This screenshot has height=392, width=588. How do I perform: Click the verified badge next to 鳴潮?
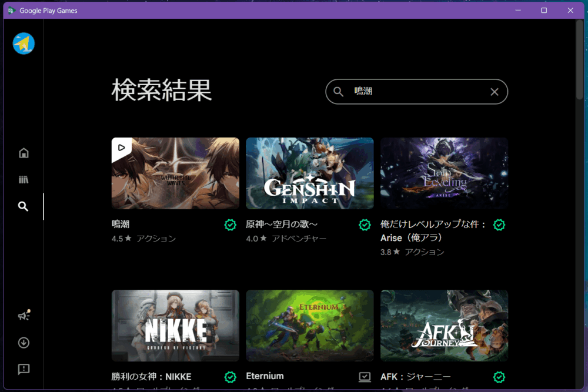coord(230,225)
